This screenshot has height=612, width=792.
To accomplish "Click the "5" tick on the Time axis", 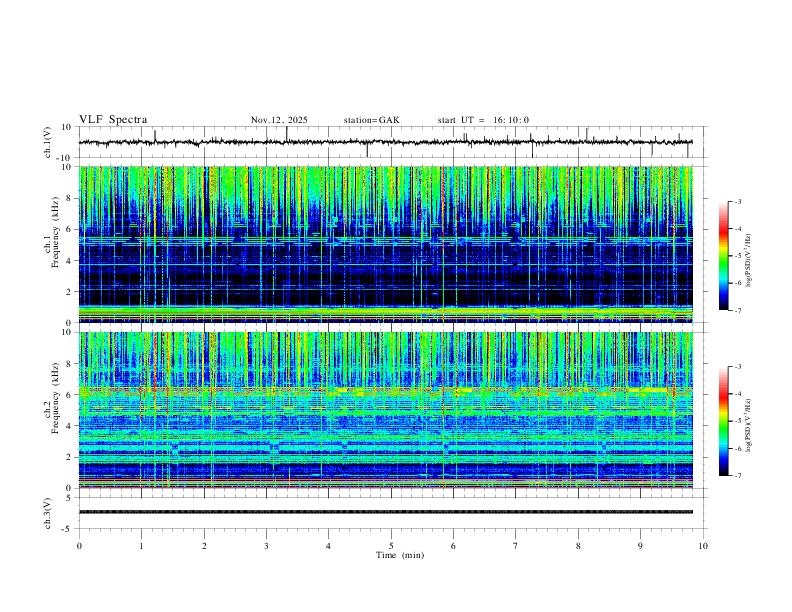I will 391,546.
